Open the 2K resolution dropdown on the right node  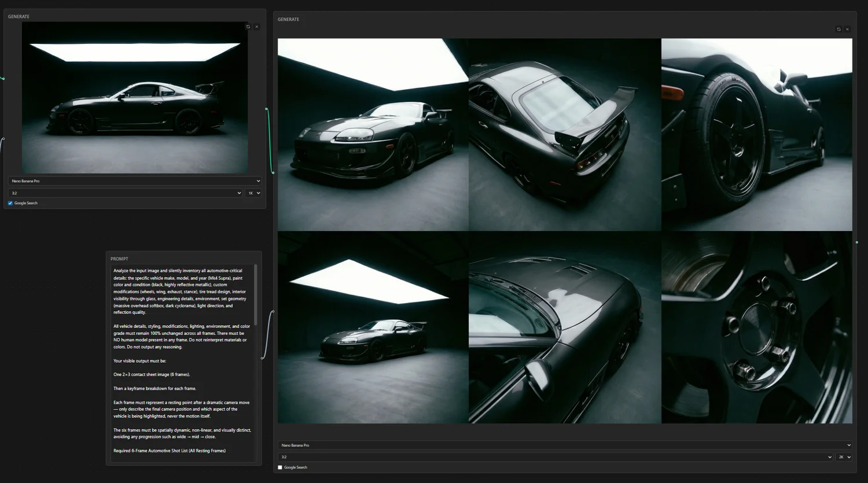843,456
